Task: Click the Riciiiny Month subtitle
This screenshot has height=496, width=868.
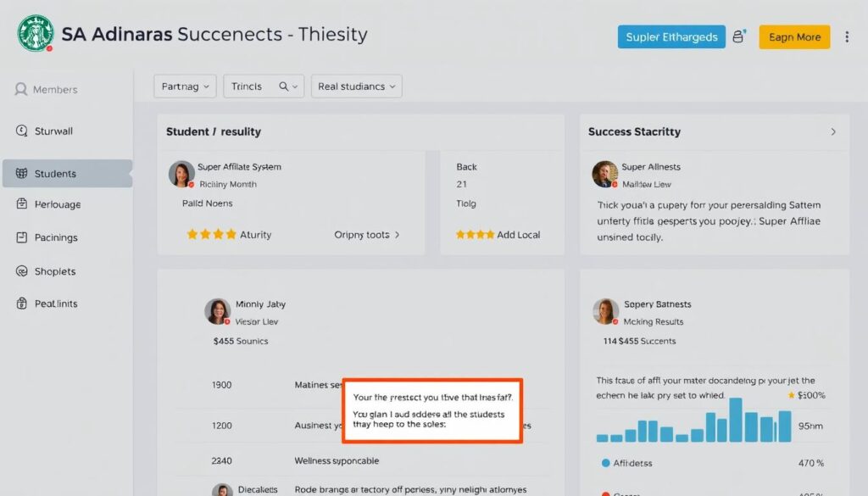Action: point(227,184)
